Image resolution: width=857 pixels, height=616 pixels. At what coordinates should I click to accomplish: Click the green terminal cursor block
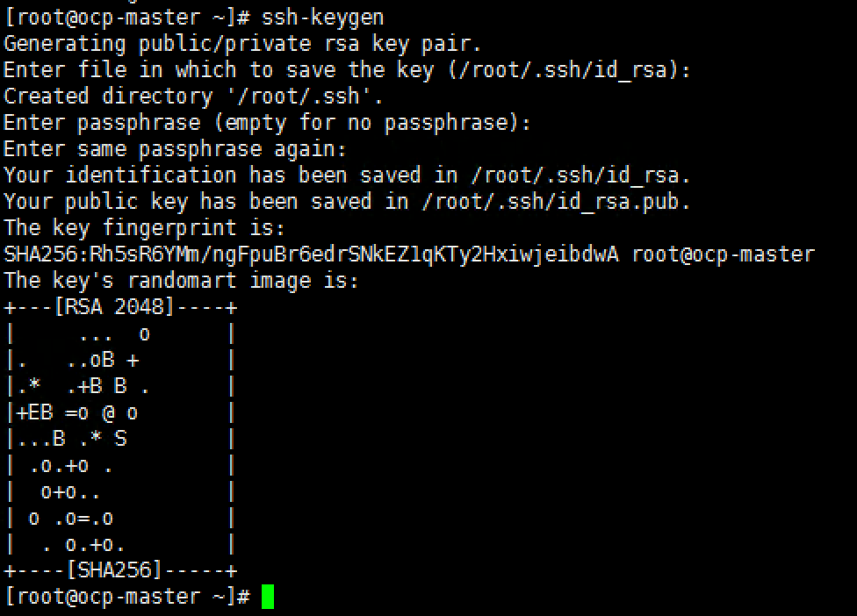[x=268, y=597]
